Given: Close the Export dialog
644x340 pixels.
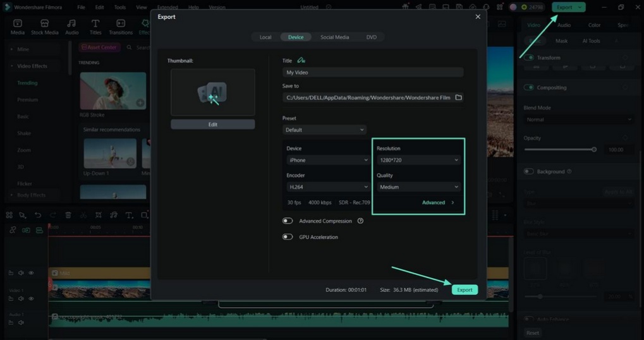Looking at the screenshot, I should pyautogui.click(x=478, y=17).
